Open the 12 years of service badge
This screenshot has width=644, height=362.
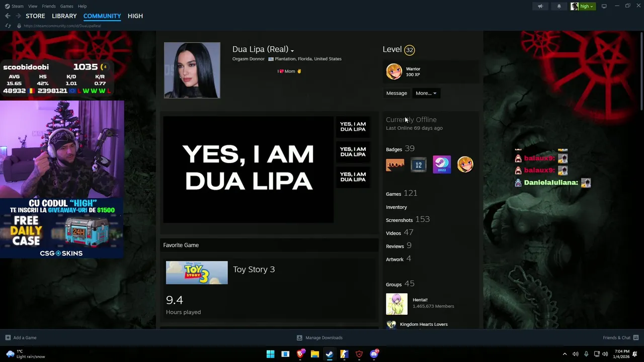pyautogui.click(x=418, y=164)
